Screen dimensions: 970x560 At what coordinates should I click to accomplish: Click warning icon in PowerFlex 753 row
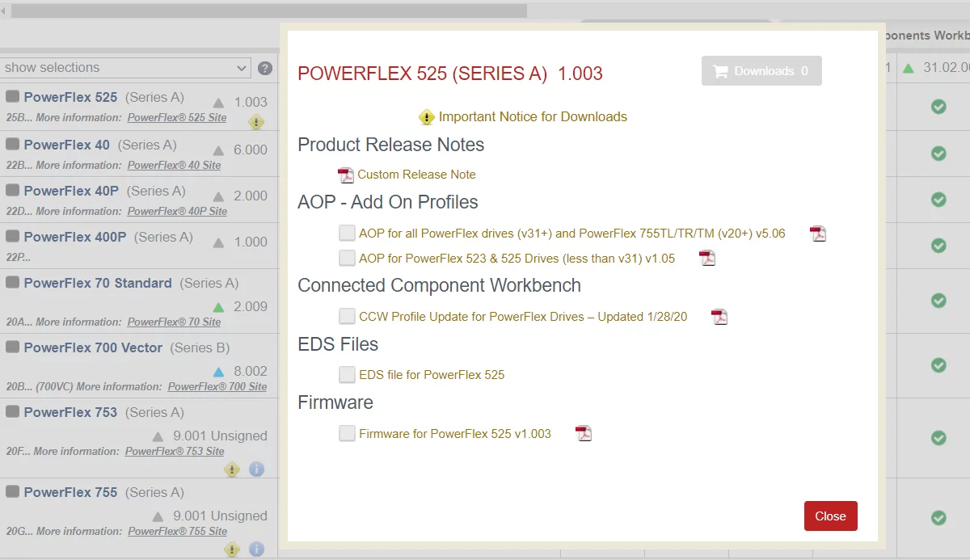pyautogui.click(x=232, y=469)
